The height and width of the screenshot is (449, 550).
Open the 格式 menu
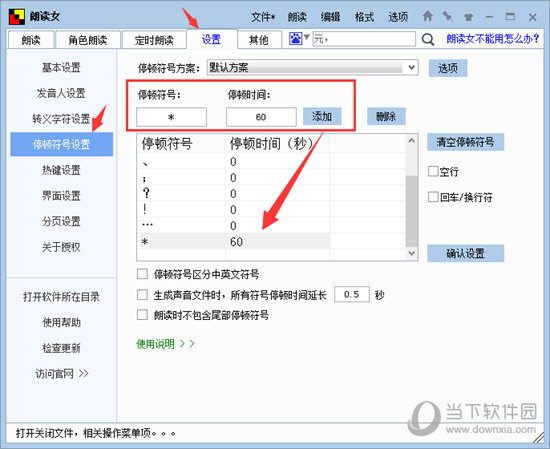(x=364, y=17)
